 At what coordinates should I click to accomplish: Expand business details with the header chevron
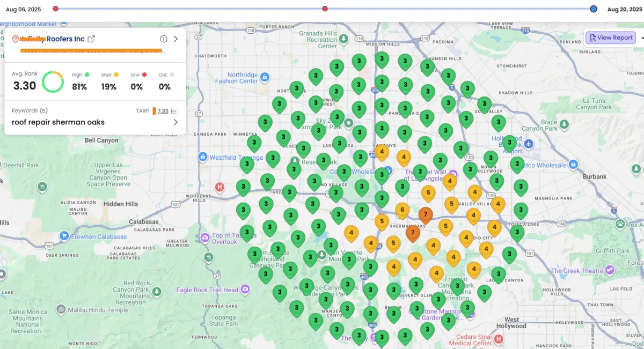[x=175, y=39]
